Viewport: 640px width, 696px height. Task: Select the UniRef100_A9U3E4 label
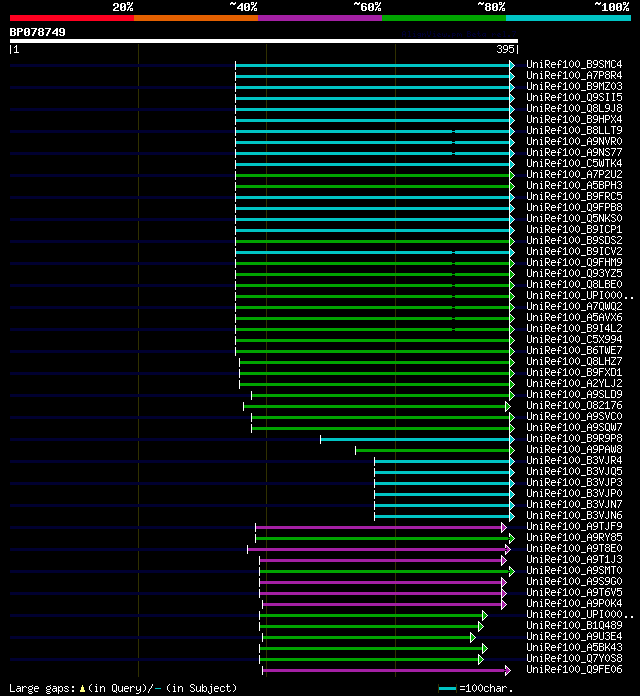pyautogui.click(x=574, y=636)
